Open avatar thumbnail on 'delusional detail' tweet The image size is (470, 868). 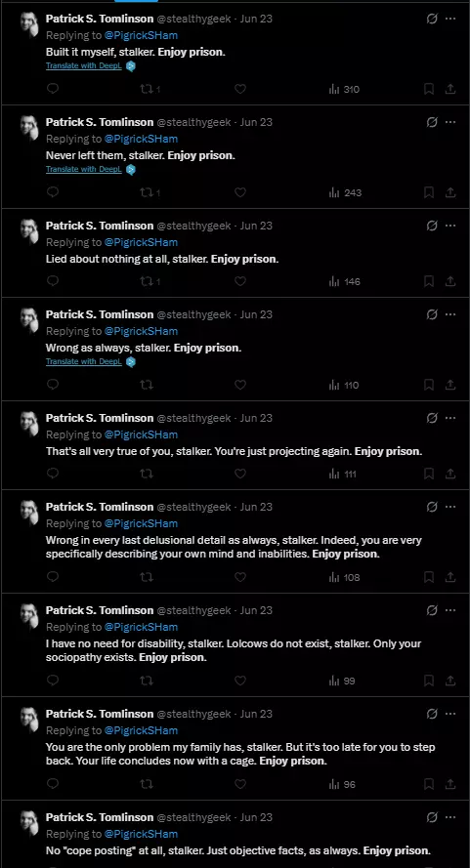29,512
